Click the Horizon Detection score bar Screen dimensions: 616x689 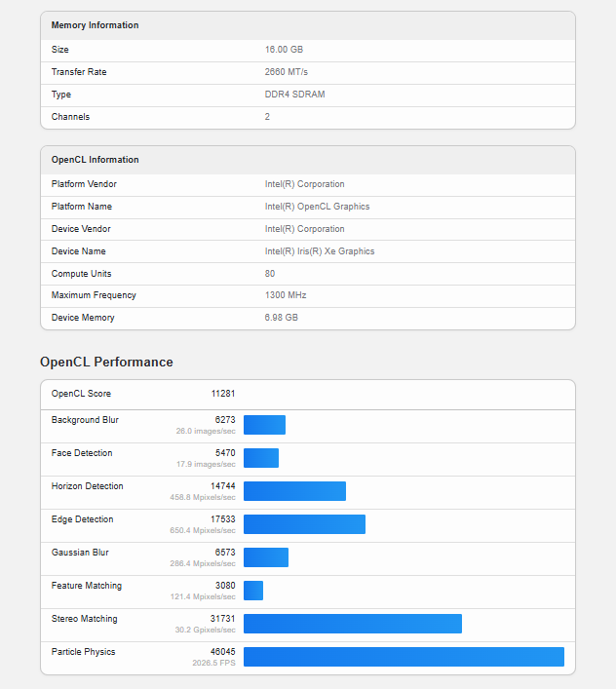[294, 491]
